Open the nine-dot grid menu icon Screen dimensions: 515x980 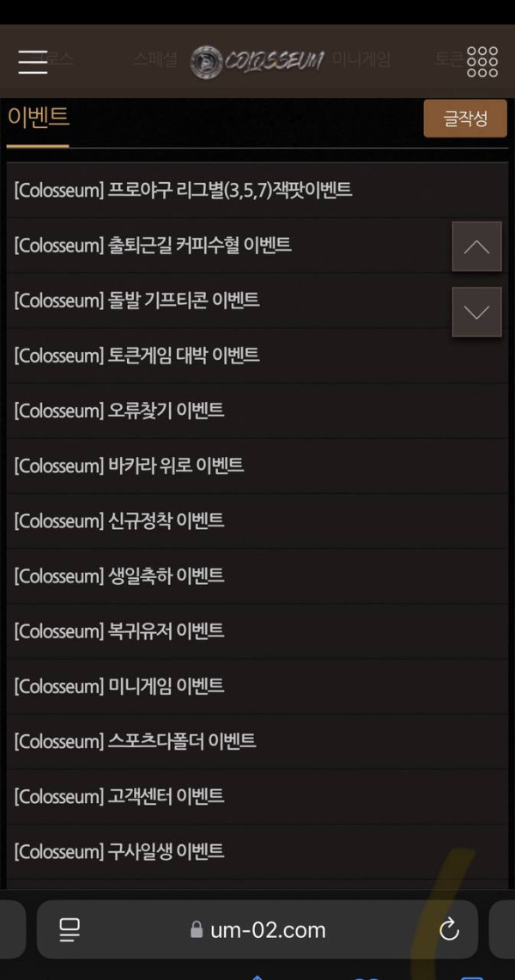(x=482, y=62)
